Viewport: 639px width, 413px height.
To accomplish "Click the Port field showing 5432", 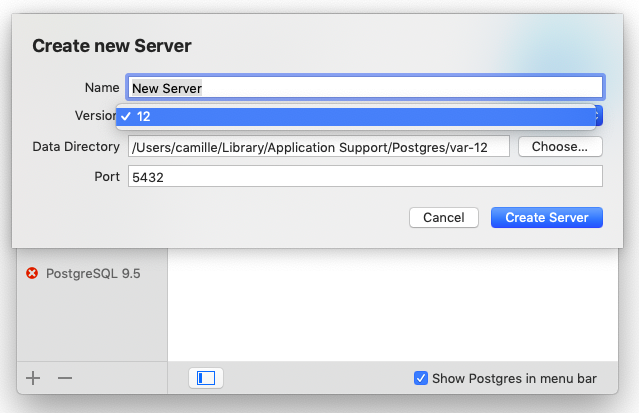I will pyautogui.click(x=365, y=177).
